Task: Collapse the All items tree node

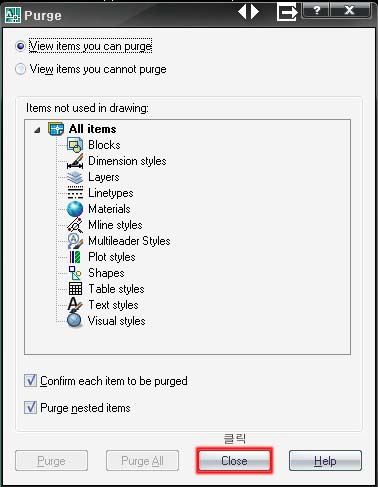Action: (x=37, y=130)
